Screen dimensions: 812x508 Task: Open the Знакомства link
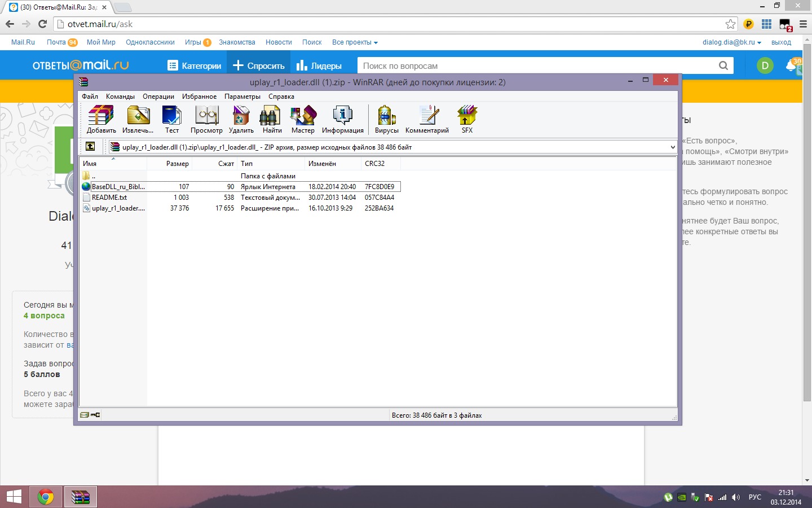click(237, 42)
